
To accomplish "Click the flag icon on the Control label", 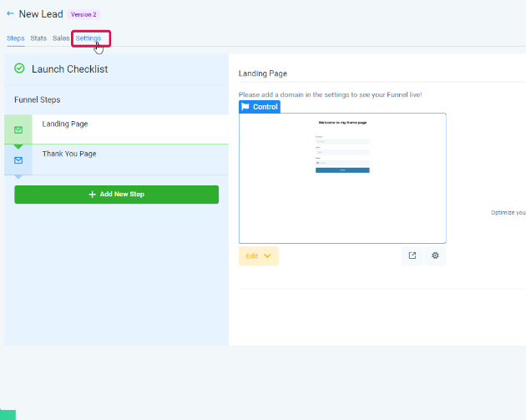I will coord(245,107).
